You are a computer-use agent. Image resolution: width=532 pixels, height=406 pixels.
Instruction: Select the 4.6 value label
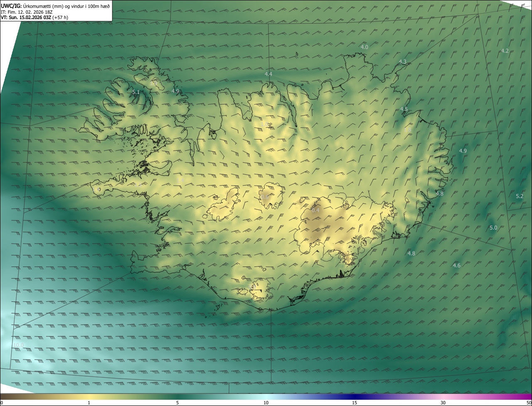click(x=456, y=265)
